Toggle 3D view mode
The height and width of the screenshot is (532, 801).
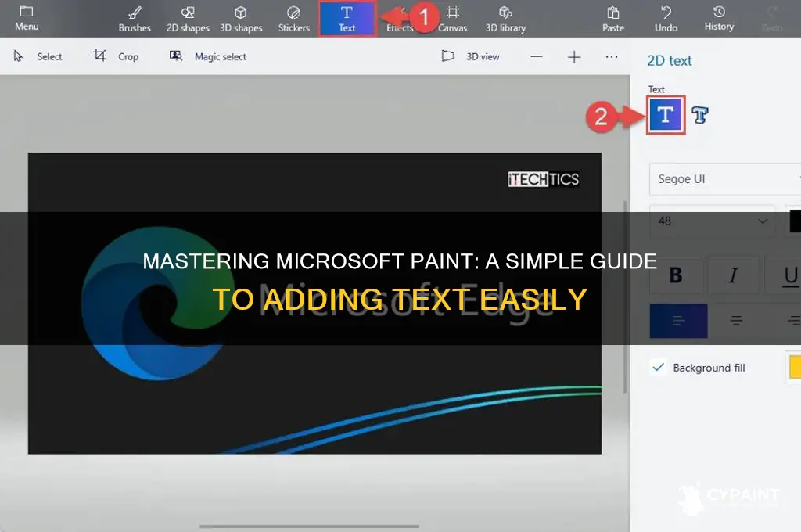[x=470, y=56]
